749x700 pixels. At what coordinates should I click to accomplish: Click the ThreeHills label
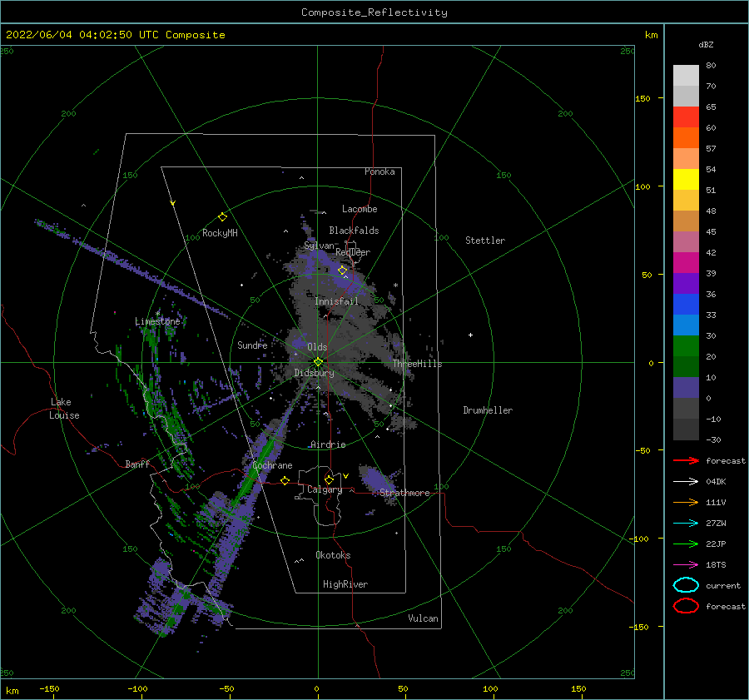pos(418,364)
